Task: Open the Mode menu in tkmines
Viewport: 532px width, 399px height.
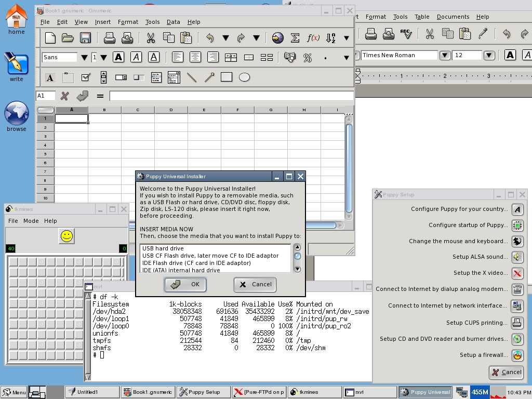Action: tap(31, 221)
